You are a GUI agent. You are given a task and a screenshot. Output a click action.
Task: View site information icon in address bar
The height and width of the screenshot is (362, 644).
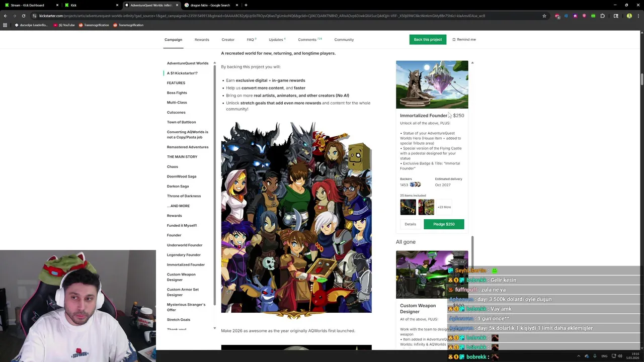34,16
